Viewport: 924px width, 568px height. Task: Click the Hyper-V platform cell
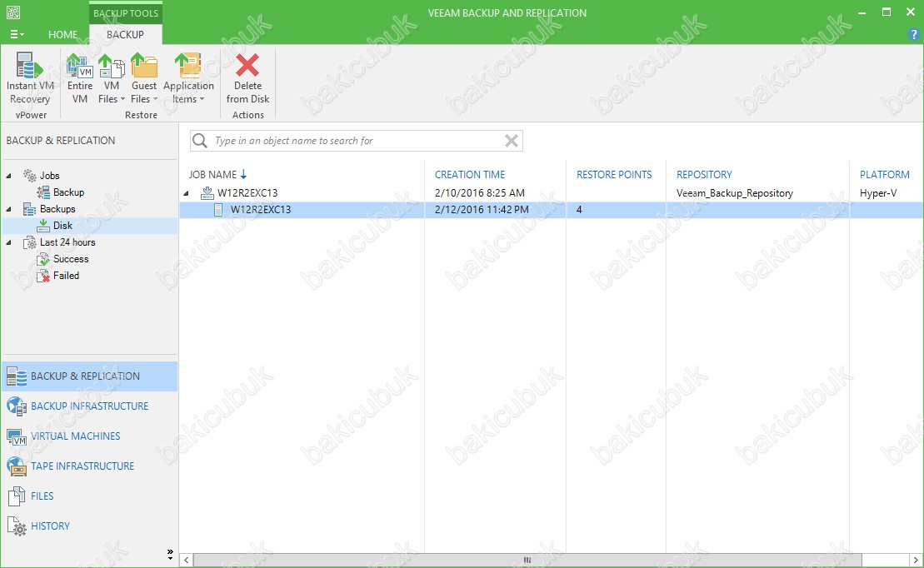click(878, 193)
